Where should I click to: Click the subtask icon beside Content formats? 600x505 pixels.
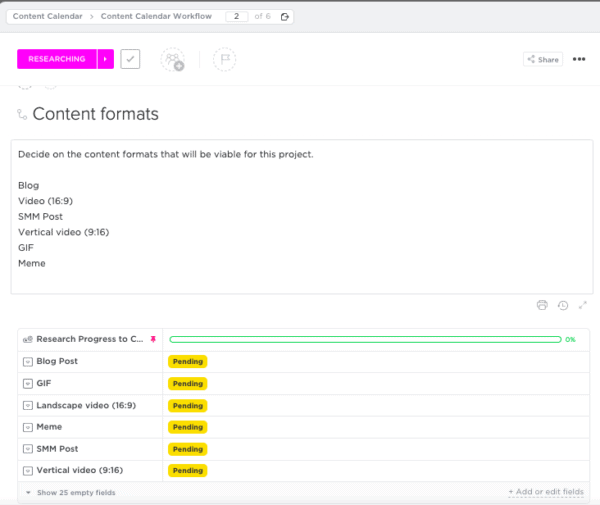pyautogui.click(x=22, y=114)
